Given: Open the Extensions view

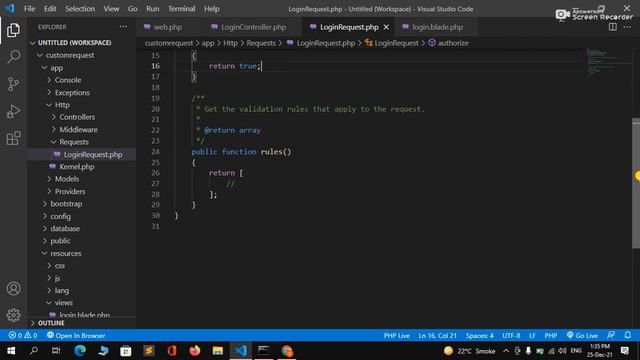Looking at the screenshot, I should (13, 138).
